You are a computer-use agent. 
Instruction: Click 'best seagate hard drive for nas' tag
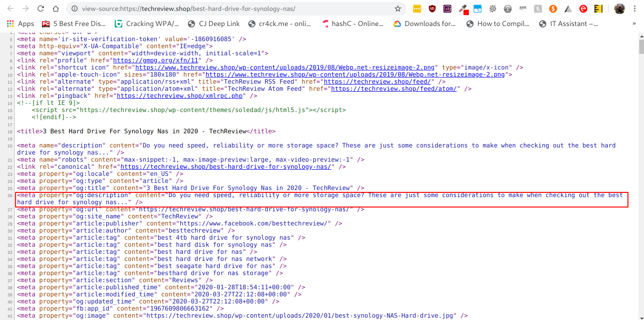[152, 266]
